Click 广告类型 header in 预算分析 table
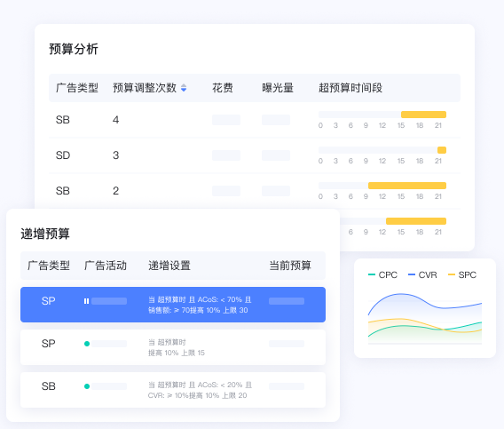 (77, 88)
